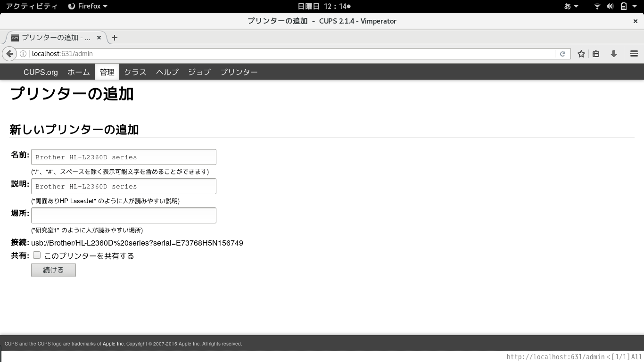Open the battery status indicator
The image size is (644, 362).
click(623, 6)
